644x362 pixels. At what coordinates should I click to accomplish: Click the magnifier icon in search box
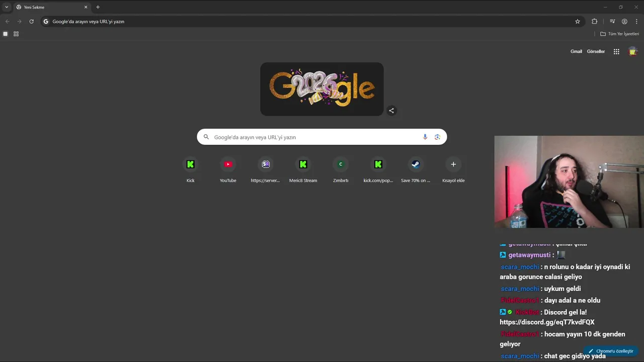[x=206, y=137]
